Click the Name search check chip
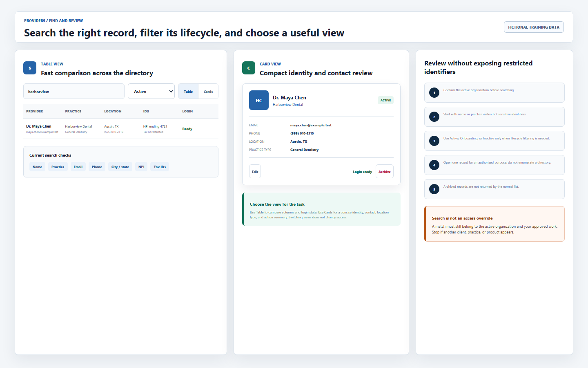 click(37, 167)
